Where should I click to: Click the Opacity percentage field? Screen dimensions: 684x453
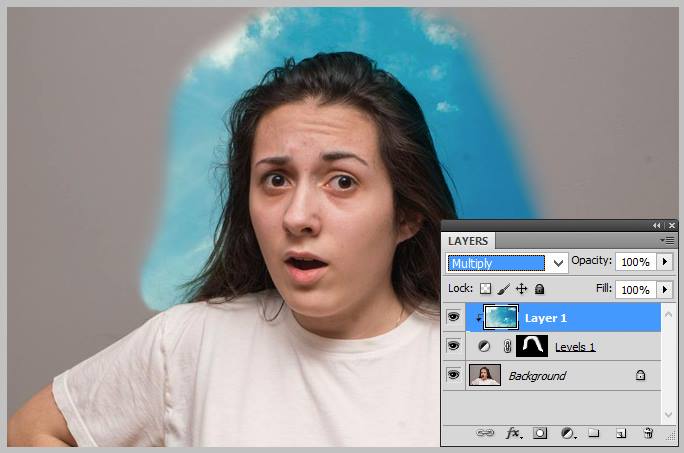634,262
